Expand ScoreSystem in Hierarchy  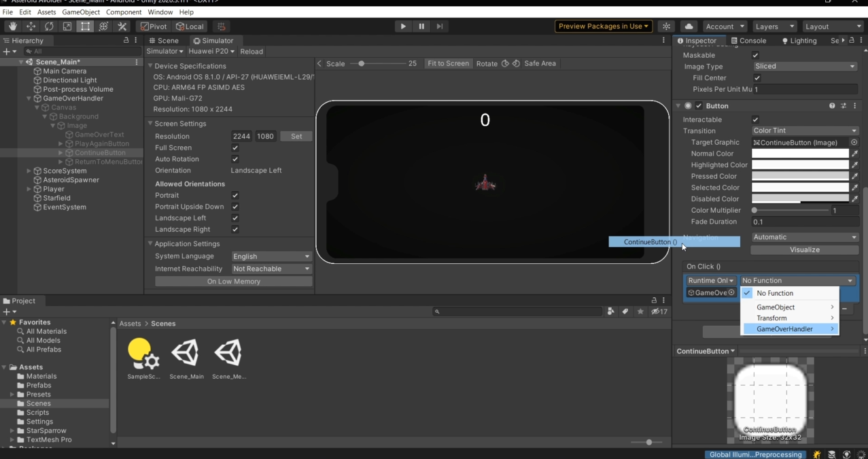tap(29, 171)
